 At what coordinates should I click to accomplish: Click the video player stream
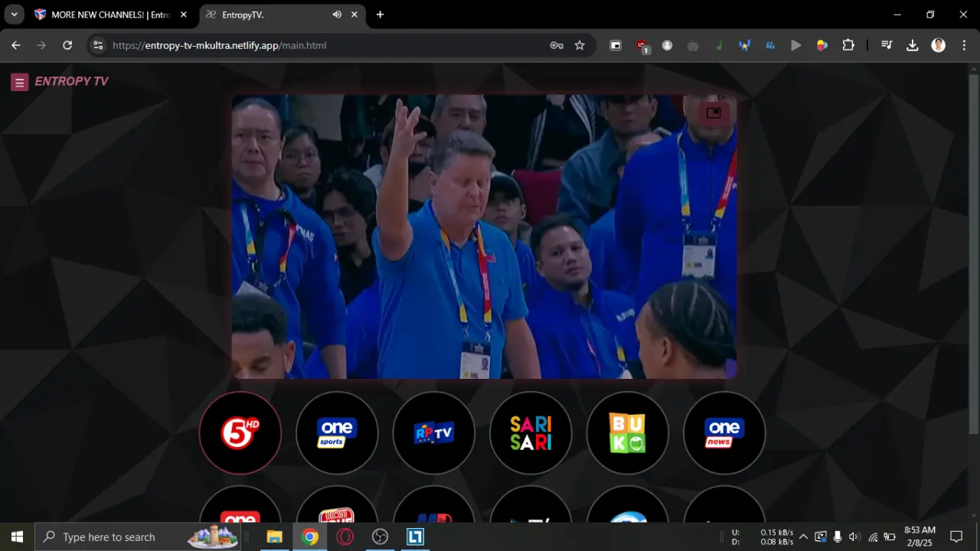pyautogui.click(x=484, y=236)
